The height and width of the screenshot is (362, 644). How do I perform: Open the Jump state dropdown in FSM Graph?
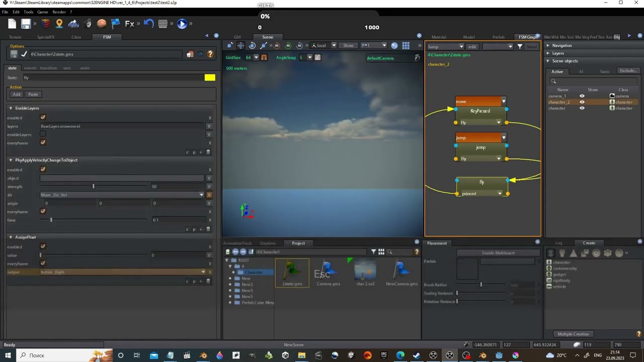pyautogui.click(x=445, y=47)
